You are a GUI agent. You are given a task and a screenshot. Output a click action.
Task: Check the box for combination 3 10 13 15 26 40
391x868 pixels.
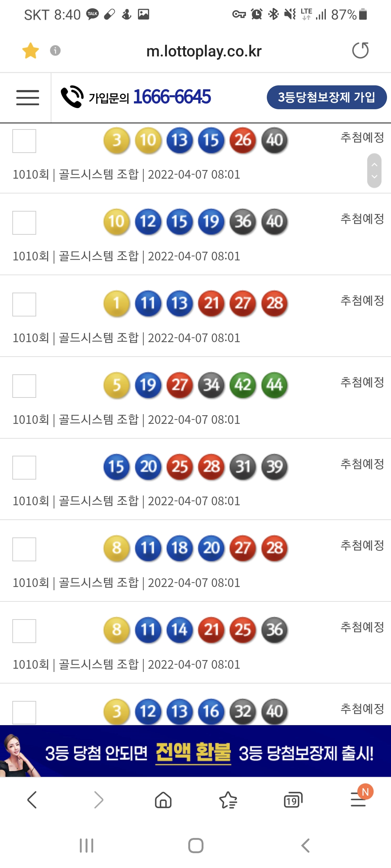click(24, 141)
